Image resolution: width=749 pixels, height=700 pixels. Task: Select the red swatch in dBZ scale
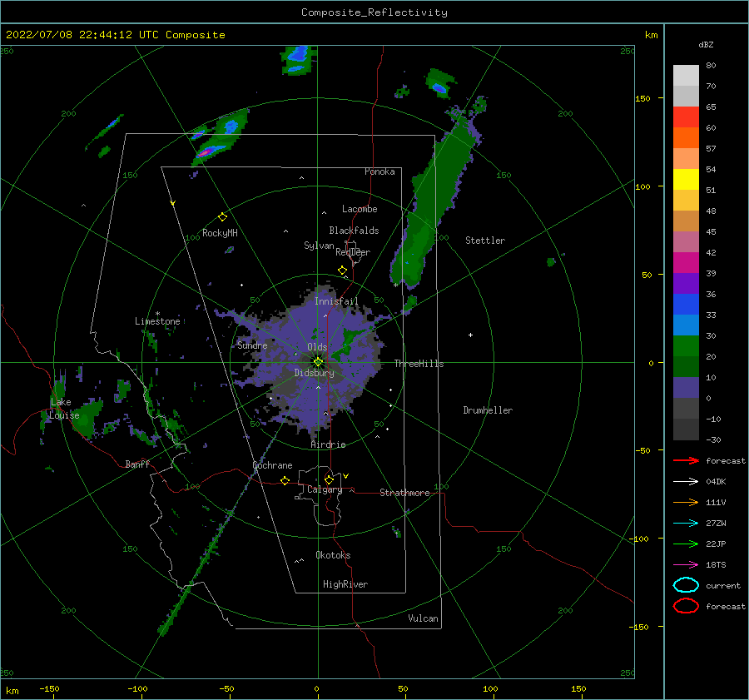tap(686, 117)
